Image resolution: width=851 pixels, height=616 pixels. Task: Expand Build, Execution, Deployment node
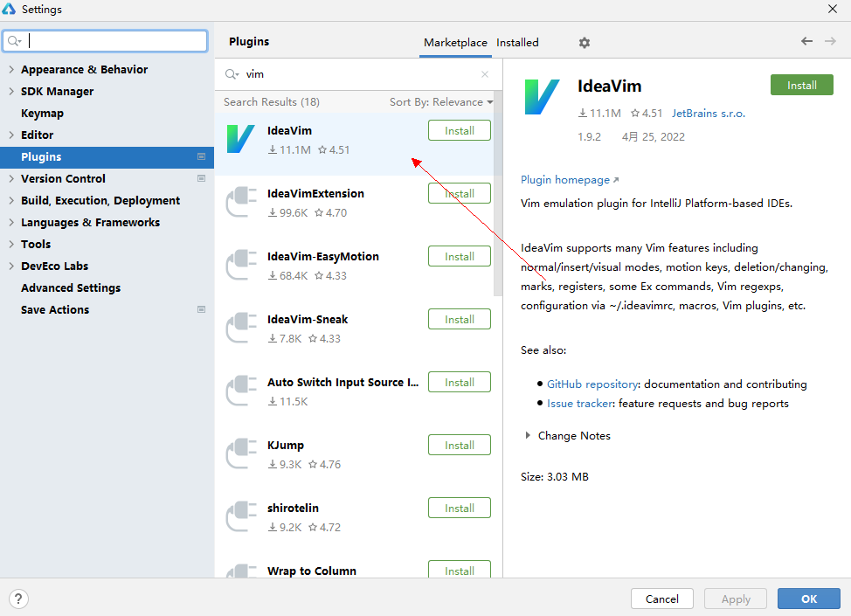click(x=11, y=200)
